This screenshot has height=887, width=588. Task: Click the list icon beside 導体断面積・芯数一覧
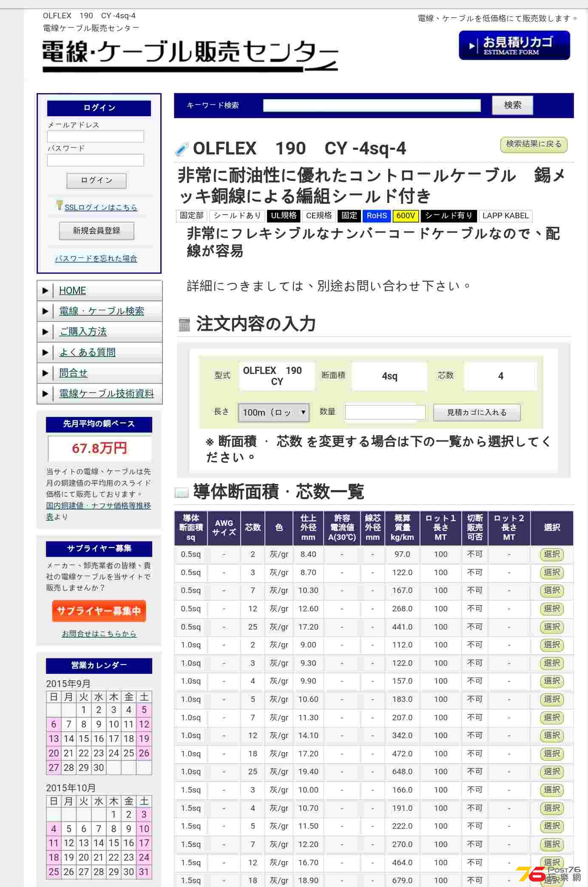[x=182, y=493]
